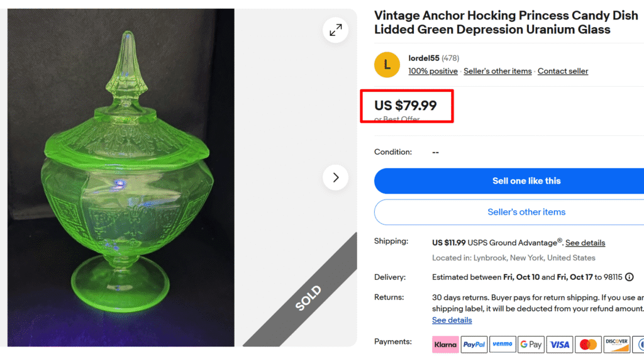The width and height of the screenshot is (644, 356).
Task: Open the Contact seller link
Action: click(563, 71)
